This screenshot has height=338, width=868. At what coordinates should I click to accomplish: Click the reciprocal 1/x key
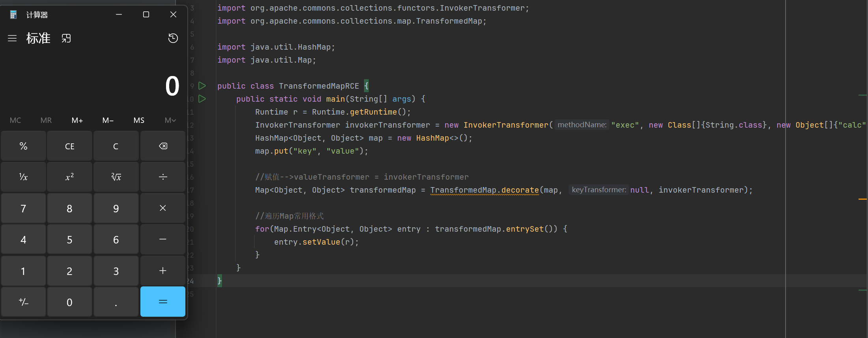tap(23, 177)
